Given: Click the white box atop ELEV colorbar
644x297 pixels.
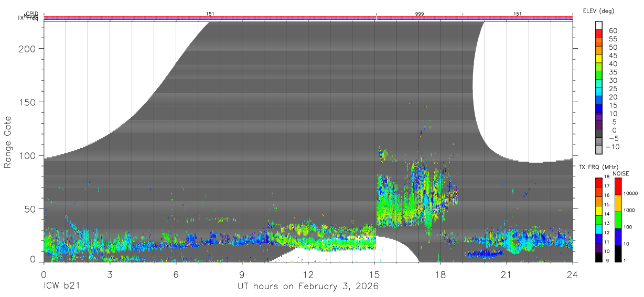Looking at the screenshot, I should coord(599,25).
